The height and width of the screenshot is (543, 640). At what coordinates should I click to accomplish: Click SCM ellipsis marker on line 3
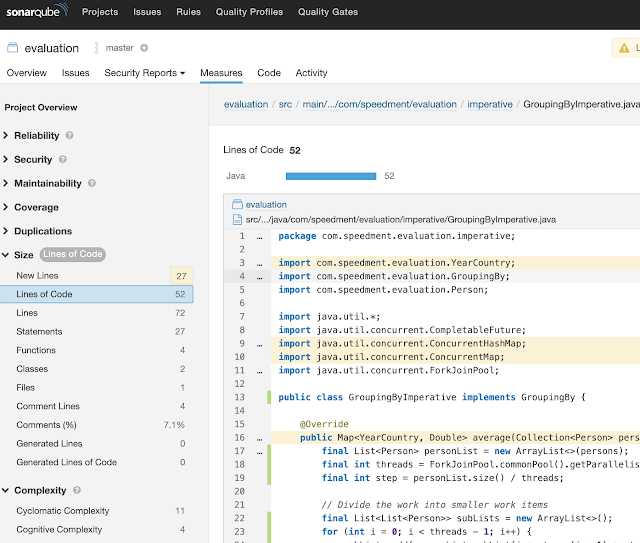click(x=260, y=264)
